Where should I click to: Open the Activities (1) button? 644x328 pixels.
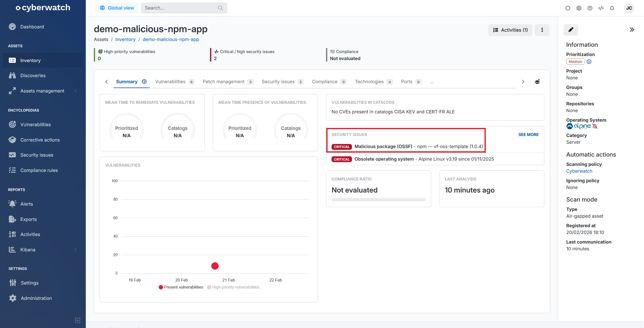click(x=510, y=30)
